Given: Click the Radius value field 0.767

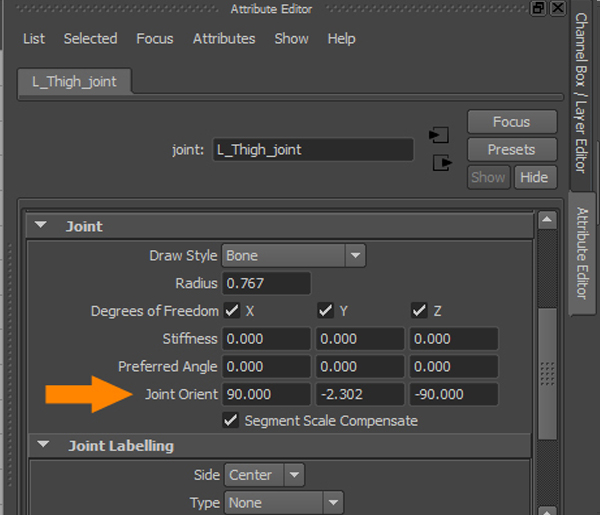Looking at the screenshot, I should click(x=266, y=283).
